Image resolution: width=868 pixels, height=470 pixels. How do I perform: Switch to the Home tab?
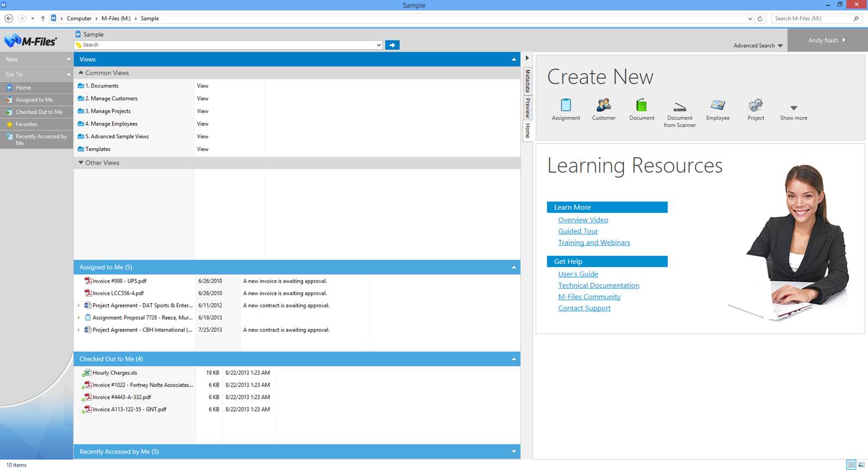tap(527, 130)
